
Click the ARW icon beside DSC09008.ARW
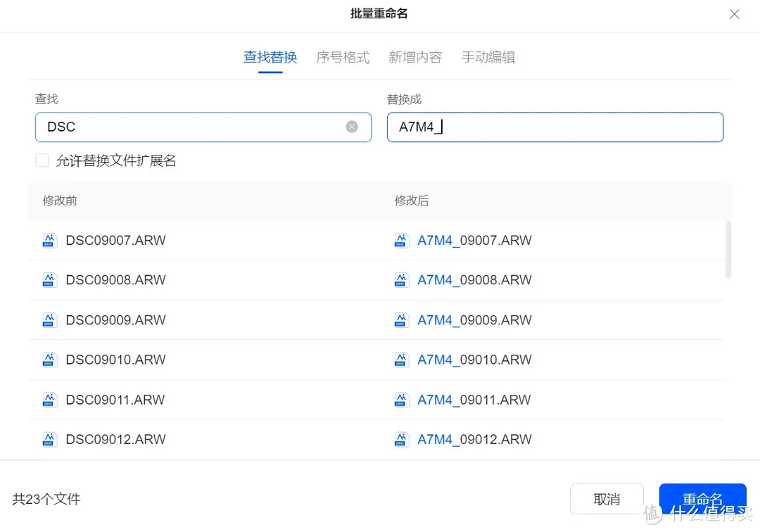point(49,279)
